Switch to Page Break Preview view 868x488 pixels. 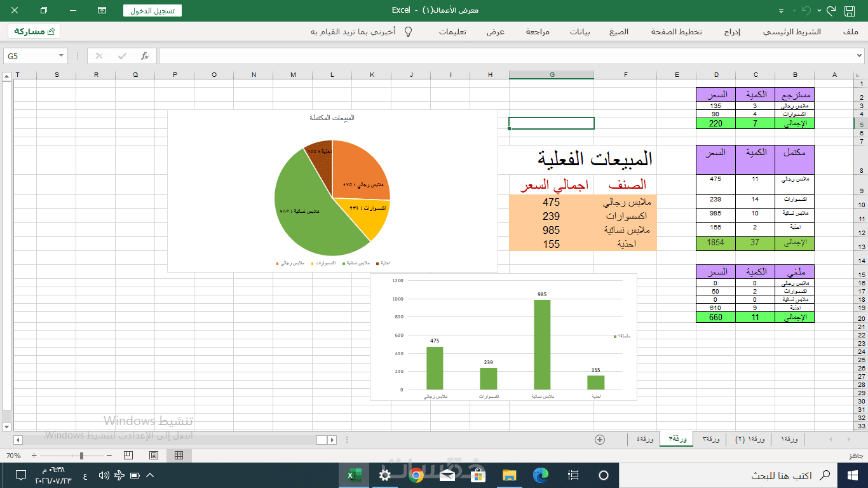[x=129, y=455]
